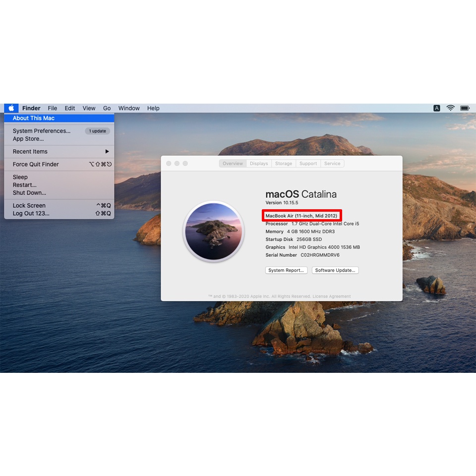Choose Force Quit Finder
Image resolution: width=476 pixels, height=476 pixels.
pos(36,164)
